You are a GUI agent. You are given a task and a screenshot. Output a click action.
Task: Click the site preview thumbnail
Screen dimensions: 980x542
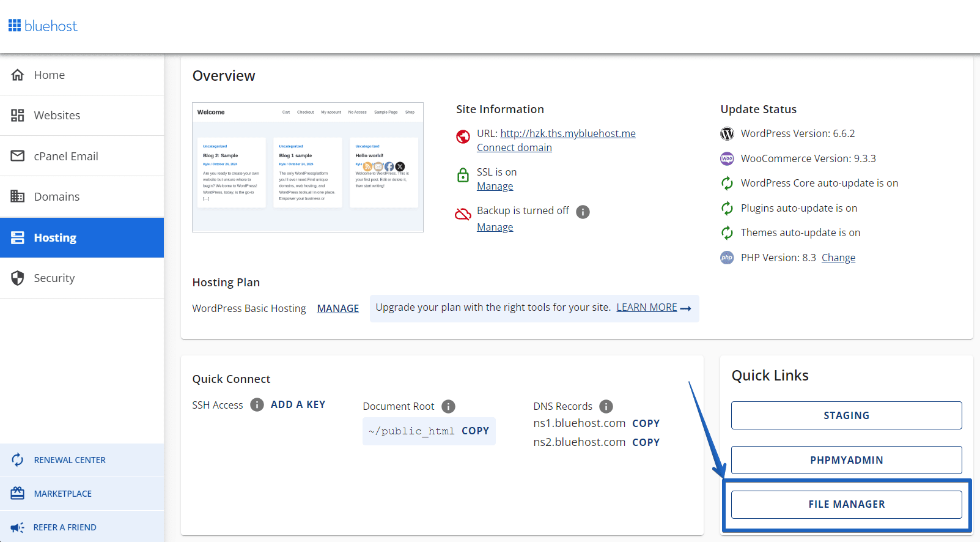coord(308,167)
